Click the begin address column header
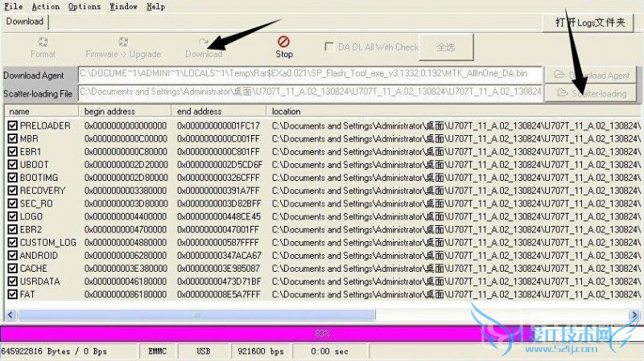The height and width of the screenshot is (361, 644). (125, 111)
